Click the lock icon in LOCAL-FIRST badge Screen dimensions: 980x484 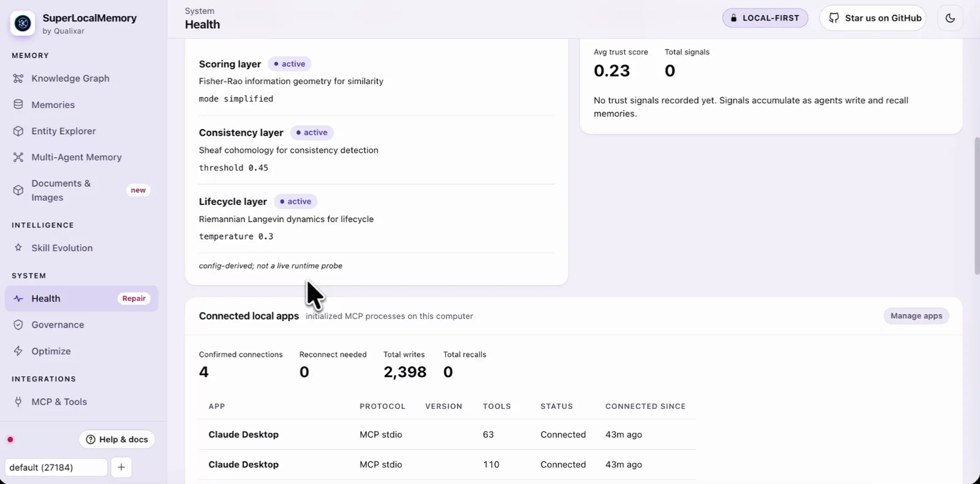pyautogui.click(x=734, y=18)
